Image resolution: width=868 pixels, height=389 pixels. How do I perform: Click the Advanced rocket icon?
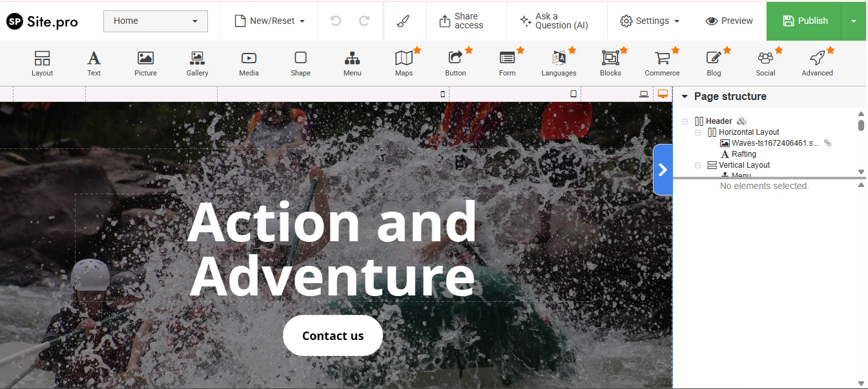817,63
